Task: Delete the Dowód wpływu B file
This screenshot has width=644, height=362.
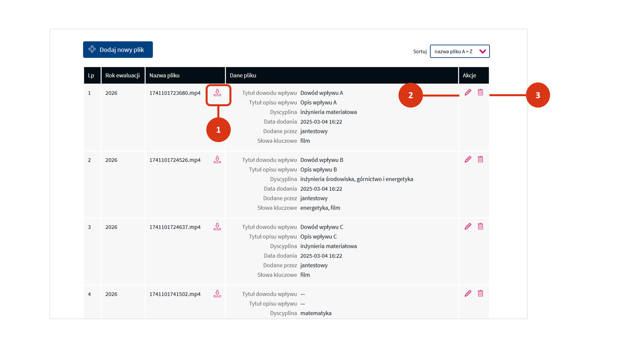Action: click(480, 160)
